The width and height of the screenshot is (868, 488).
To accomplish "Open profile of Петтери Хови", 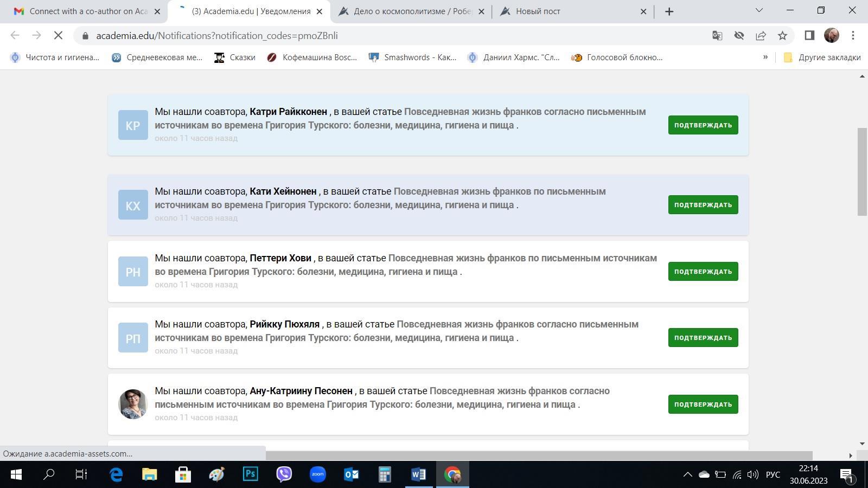I will (280, 258).
